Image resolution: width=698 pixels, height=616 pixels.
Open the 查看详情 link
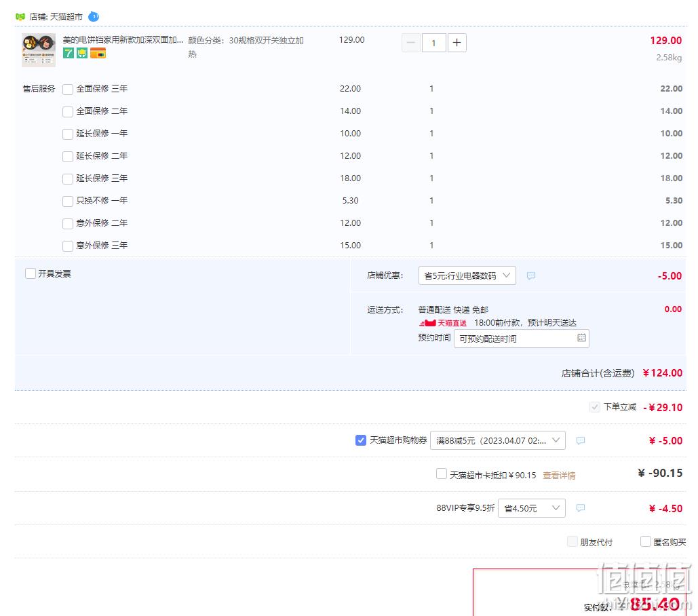[x=559, y=476]
